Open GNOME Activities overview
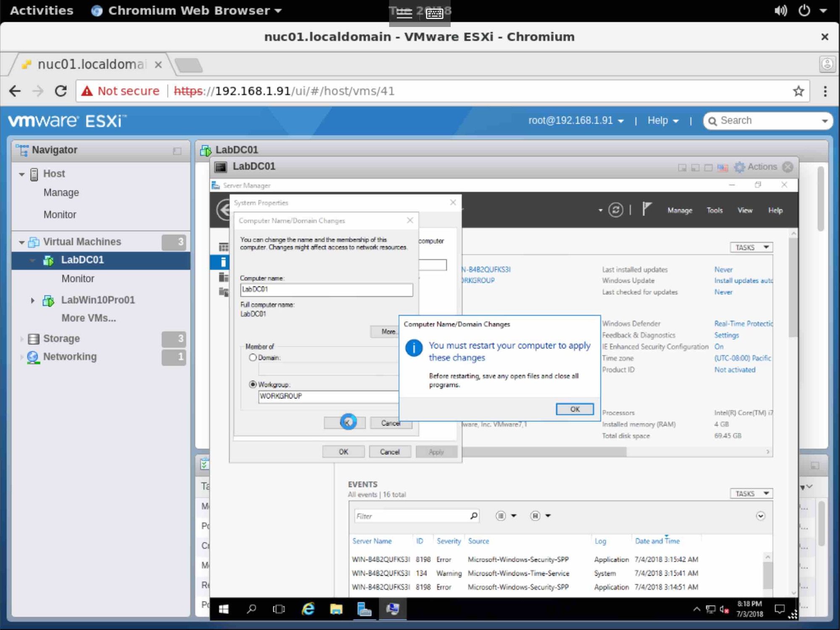This screenshot has height=630, width=840. [41, 11]
